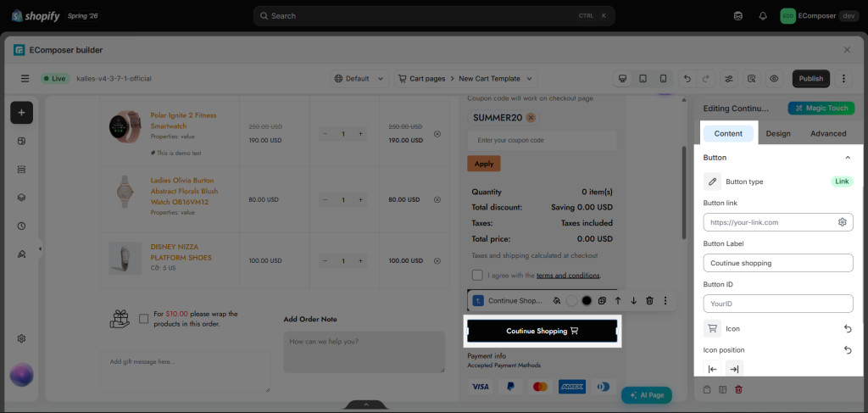Screen dimensions: 868x413
Task: Click the Magic Touch button
Action: coord(821,108)
